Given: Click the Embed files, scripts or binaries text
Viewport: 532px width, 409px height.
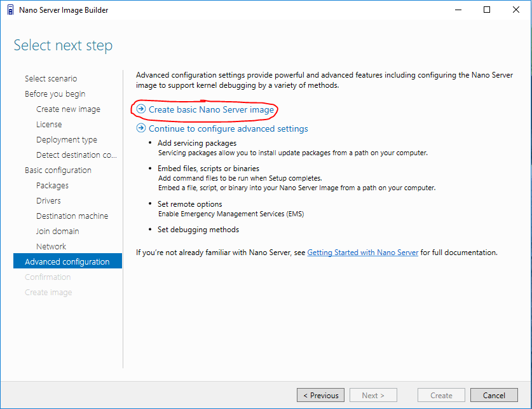Looking at the screenshot, I should tap(208, 169).
